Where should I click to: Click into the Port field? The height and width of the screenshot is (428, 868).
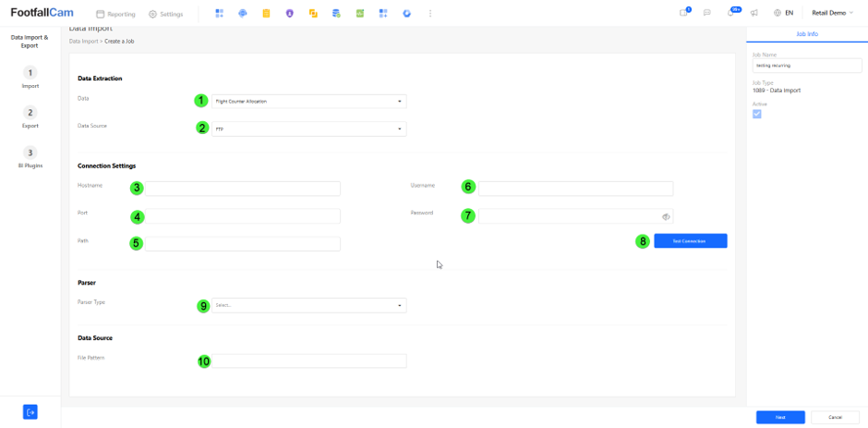(x=243, y=216)
